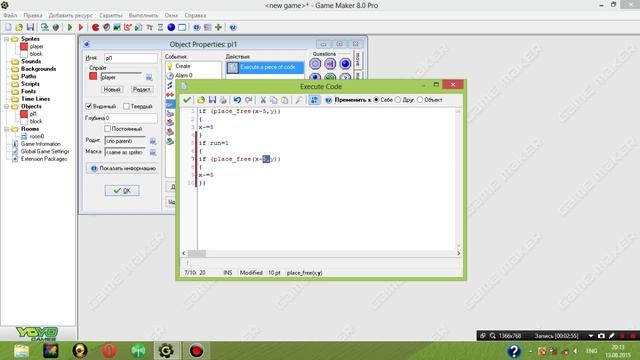Undo the last edit in the code editor

click(x=237, y=100)
